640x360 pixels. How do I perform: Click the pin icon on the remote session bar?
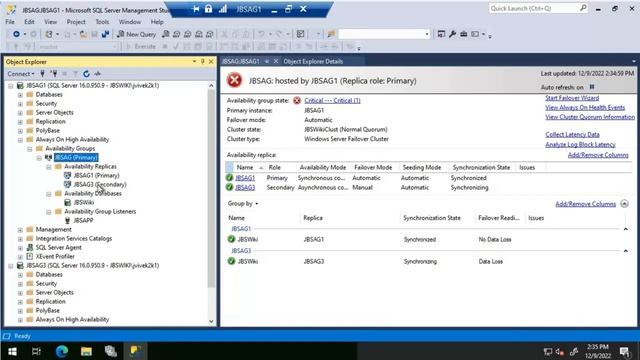196,9
